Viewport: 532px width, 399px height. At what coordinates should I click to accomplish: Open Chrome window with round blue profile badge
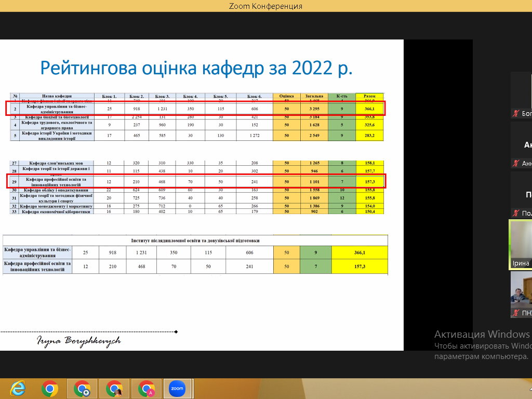(x=82, y=388)
